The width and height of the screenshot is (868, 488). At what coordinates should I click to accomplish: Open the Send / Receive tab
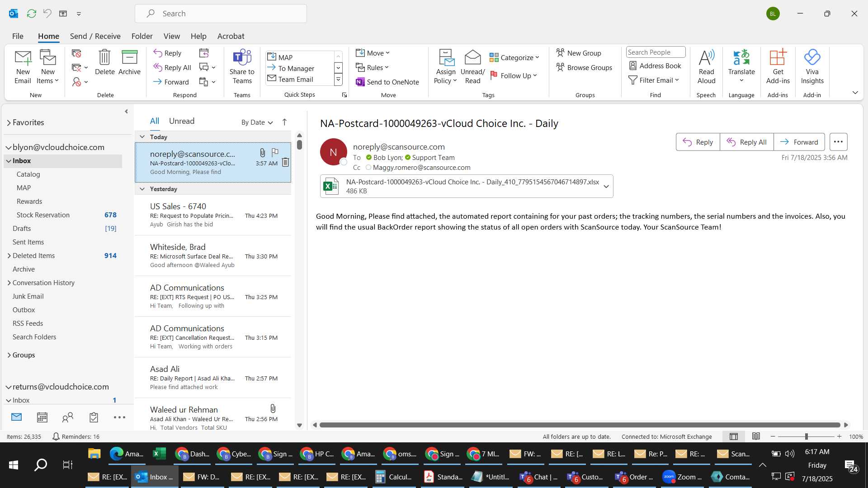pyautogui.click(x=95, y=36)
